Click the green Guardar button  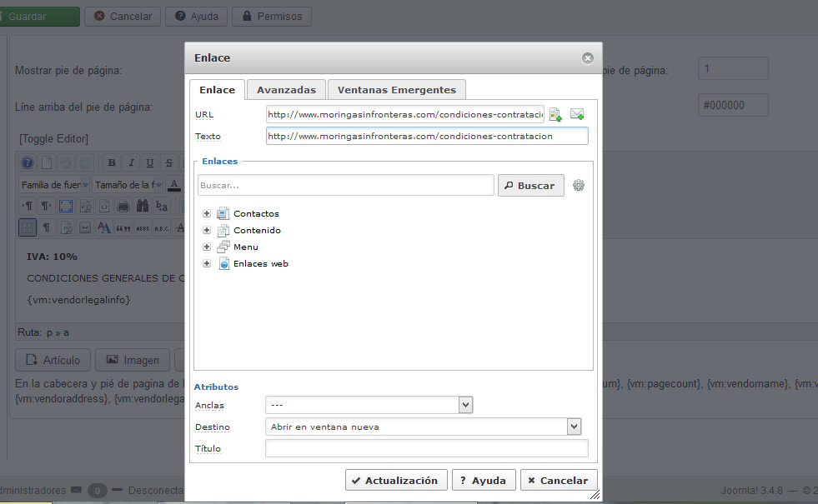[40, 16]
